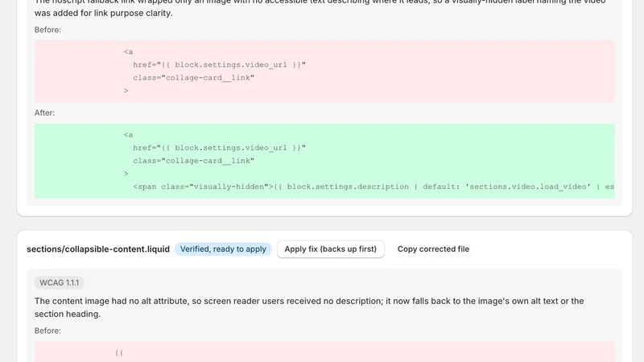Click the content image alt description paragraph
The image size is (644, 362).
(309, 307)
